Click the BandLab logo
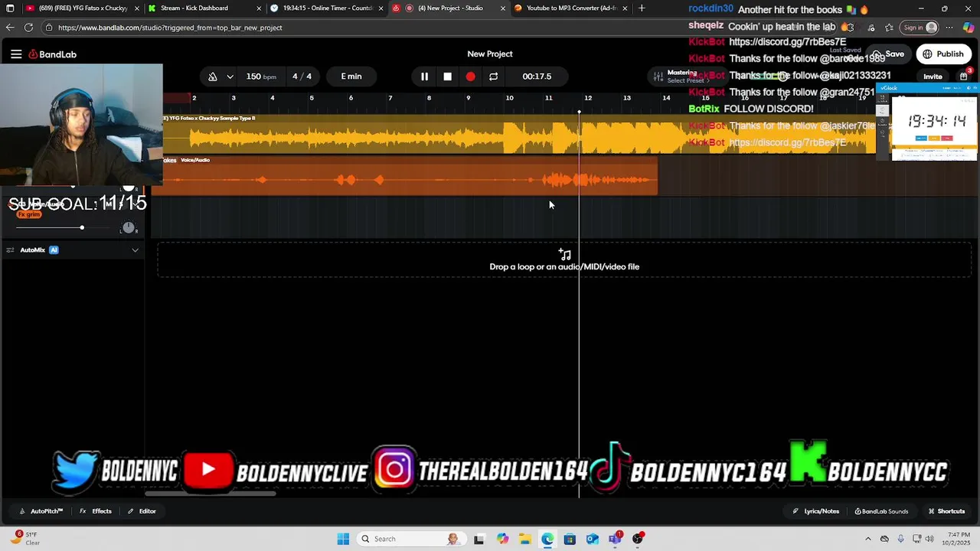 coord(53,54)
